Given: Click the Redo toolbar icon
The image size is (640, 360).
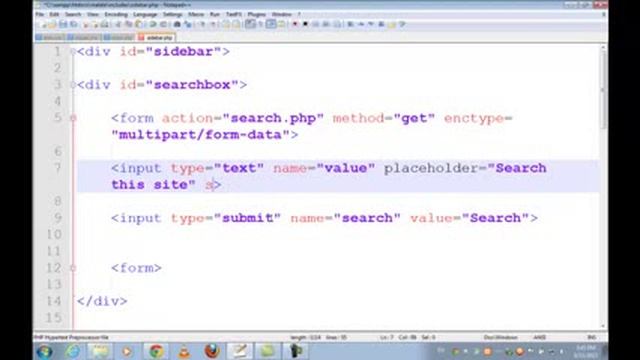Looking at the screenshot, I should 163,24.
